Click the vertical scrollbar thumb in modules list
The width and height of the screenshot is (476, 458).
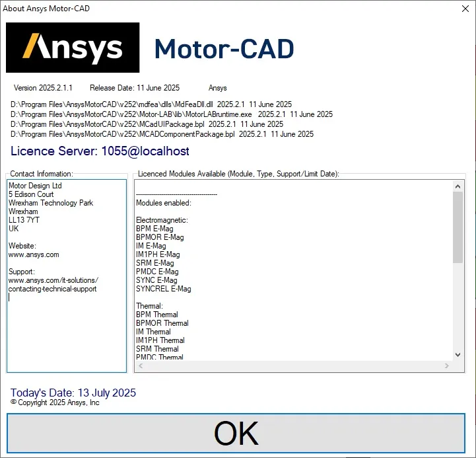coord(458,227)
